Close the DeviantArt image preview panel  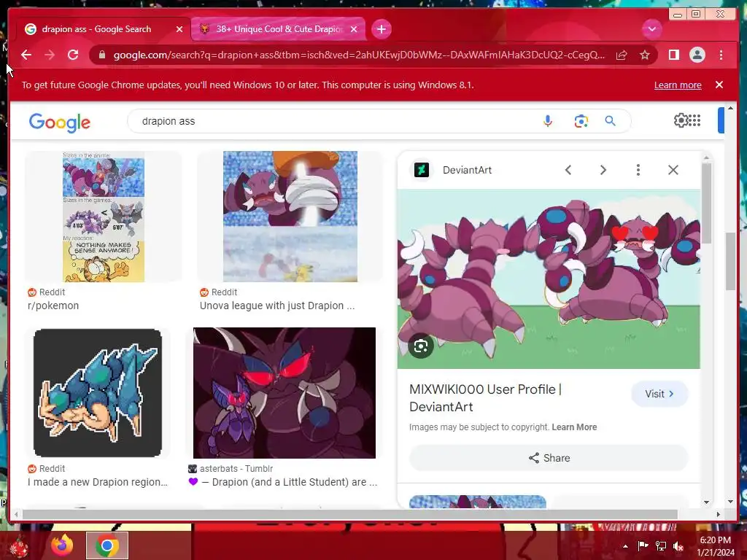[x=673, y=170]
